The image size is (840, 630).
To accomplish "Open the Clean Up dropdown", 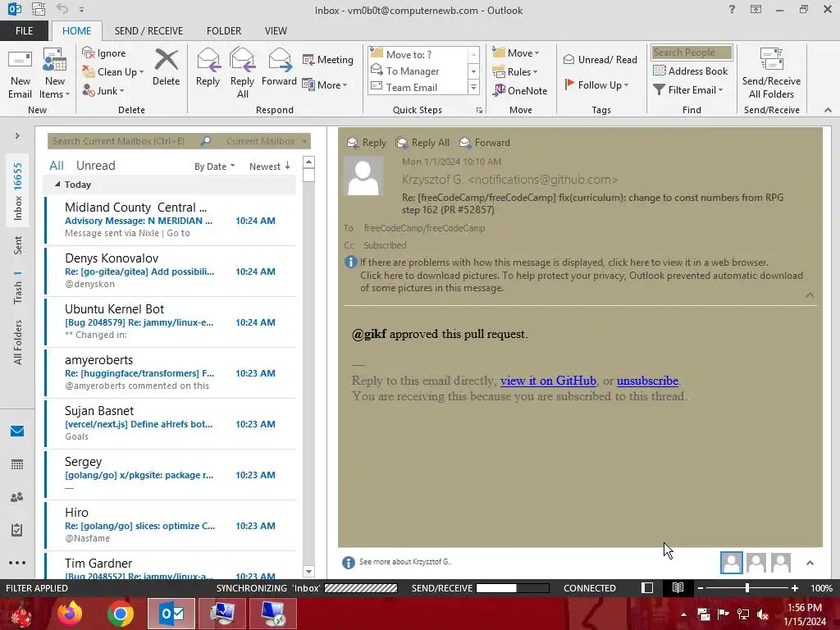I will pos(113,72).
